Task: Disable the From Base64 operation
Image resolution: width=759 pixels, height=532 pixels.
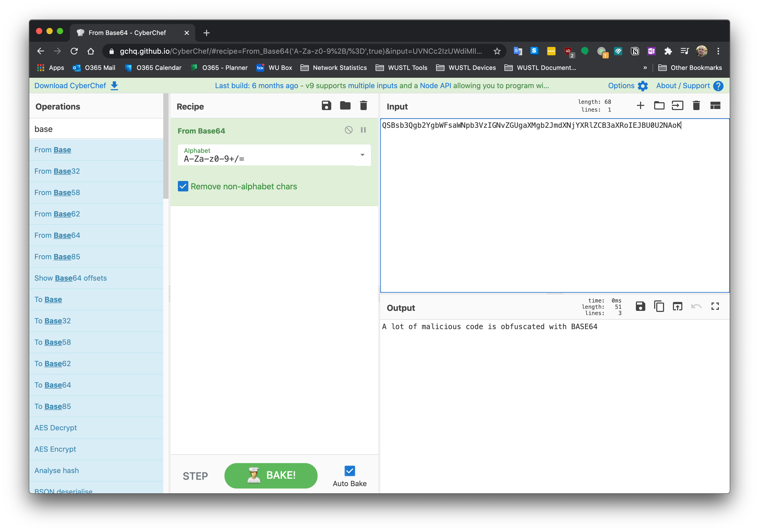Action: coord(348,130)
